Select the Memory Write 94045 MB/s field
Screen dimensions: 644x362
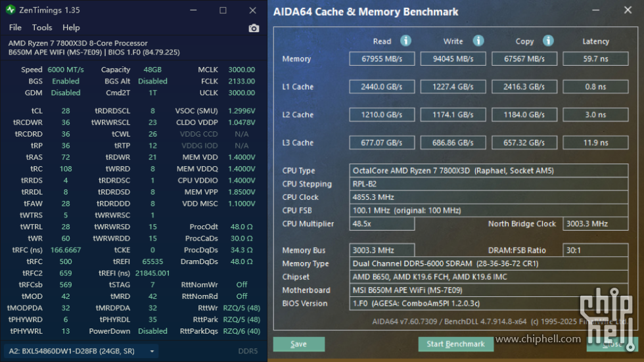pos(453,58)
